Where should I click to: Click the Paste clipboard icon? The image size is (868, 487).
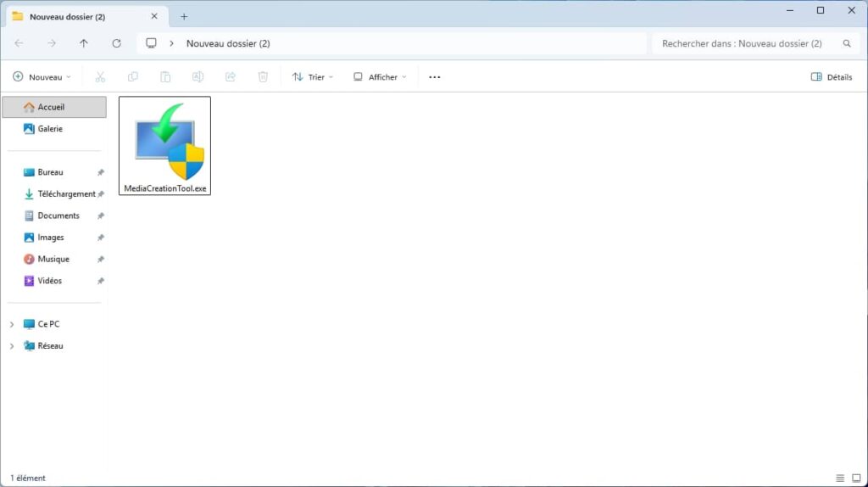(x=165, y=77)
